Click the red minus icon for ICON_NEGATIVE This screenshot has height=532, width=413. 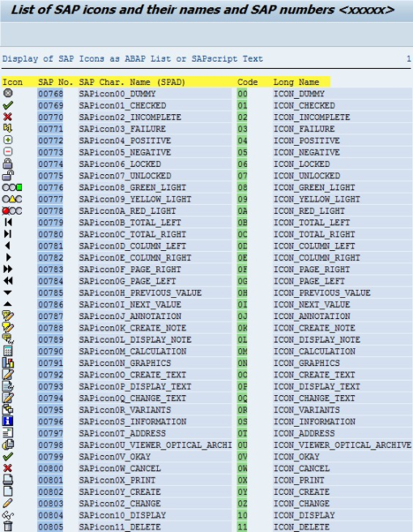(8, 152)
